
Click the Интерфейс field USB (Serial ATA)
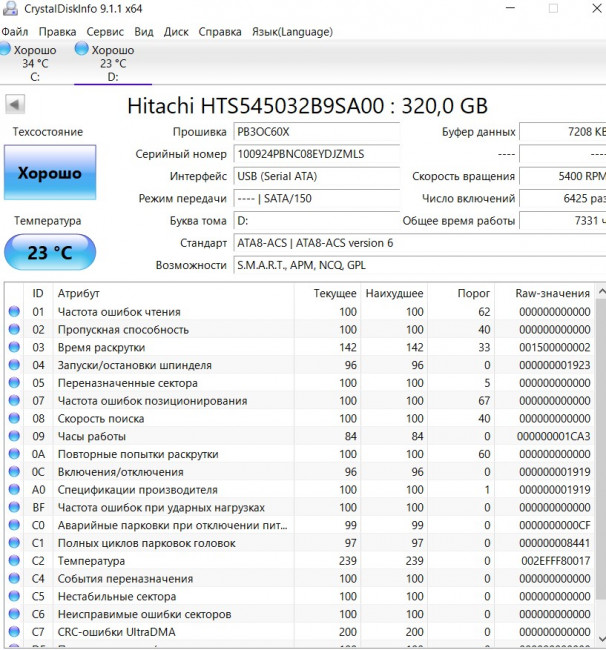tap(317, 176)
